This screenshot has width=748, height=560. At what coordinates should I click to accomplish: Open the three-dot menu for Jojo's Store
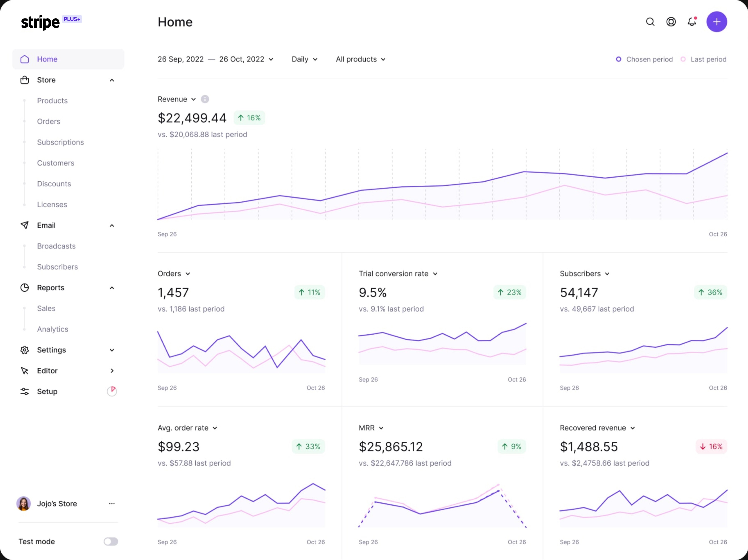pyautogui.click(x=112, y=504)
